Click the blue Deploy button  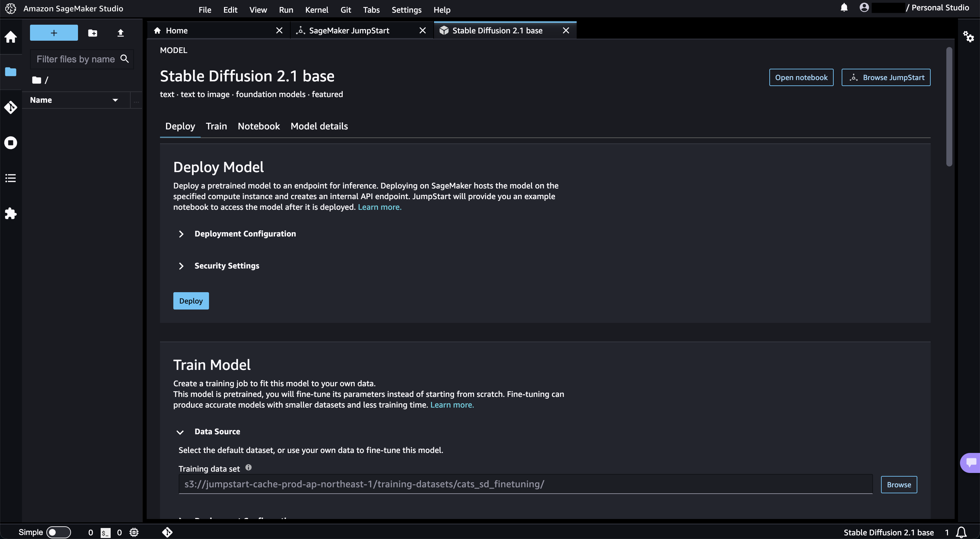pos(191,301)
